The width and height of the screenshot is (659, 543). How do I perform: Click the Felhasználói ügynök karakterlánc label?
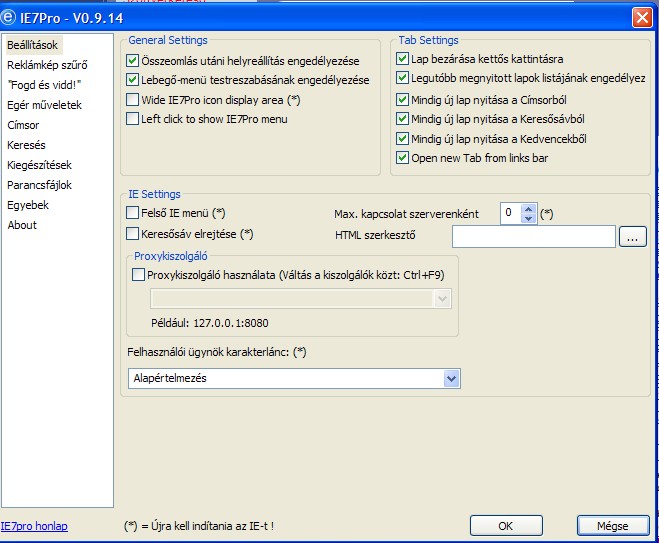click(217, 352)
